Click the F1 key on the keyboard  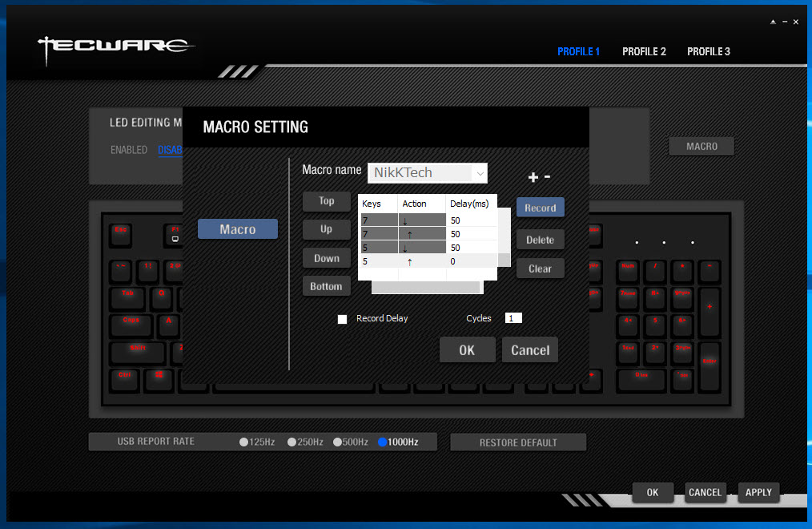coord(174,235)
